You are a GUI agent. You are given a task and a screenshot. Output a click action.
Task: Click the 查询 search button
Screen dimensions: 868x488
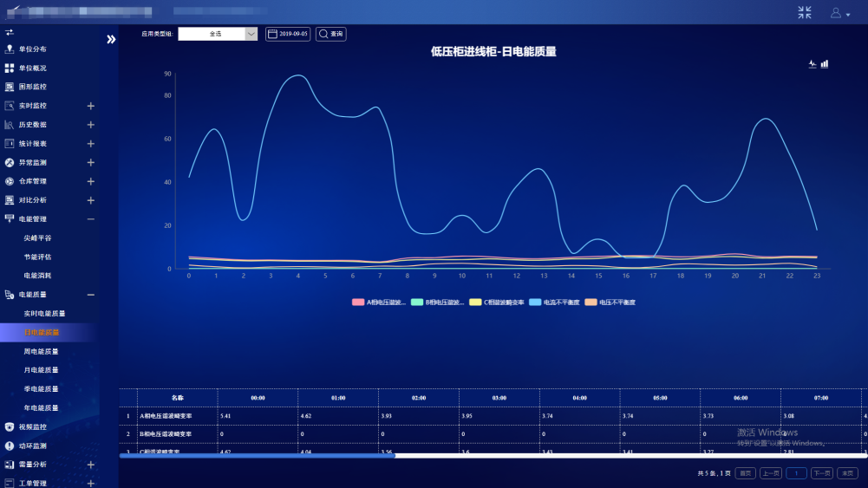pos(330,34)
